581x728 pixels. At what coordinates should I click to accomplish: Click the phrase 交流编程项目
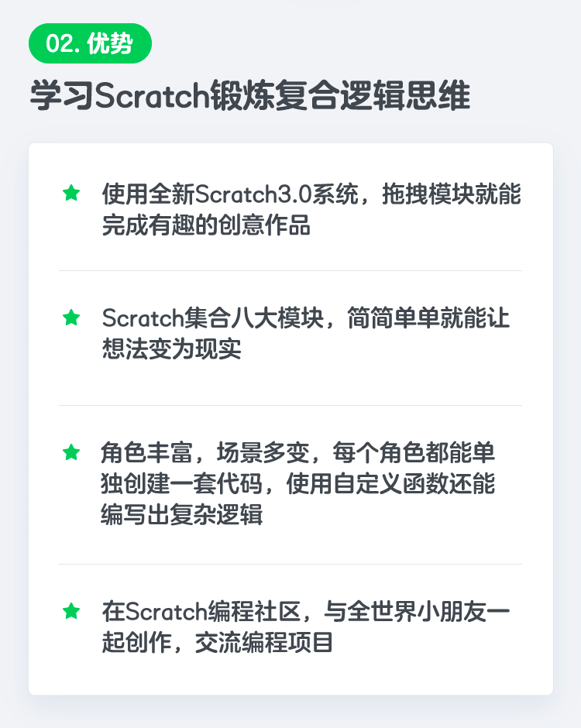coord(264,643)
